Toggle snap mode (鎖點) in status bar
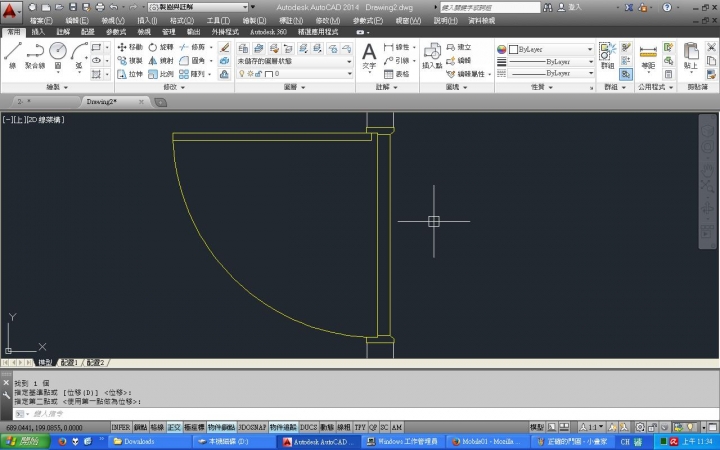The image size is (720, 450). point(141,428)
